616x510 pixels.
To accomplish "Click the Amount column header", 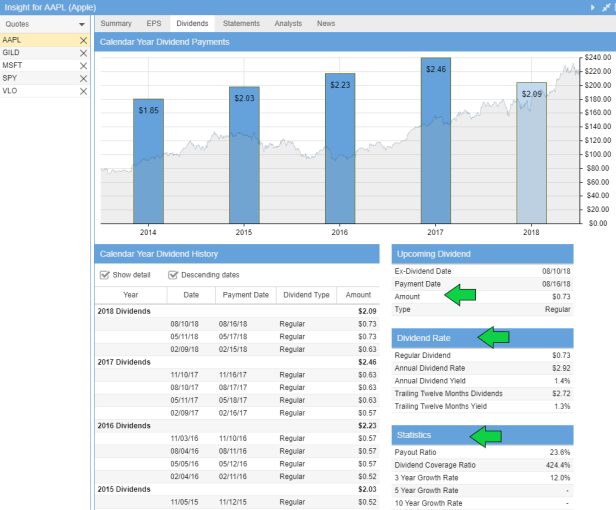I will point(357,295).
